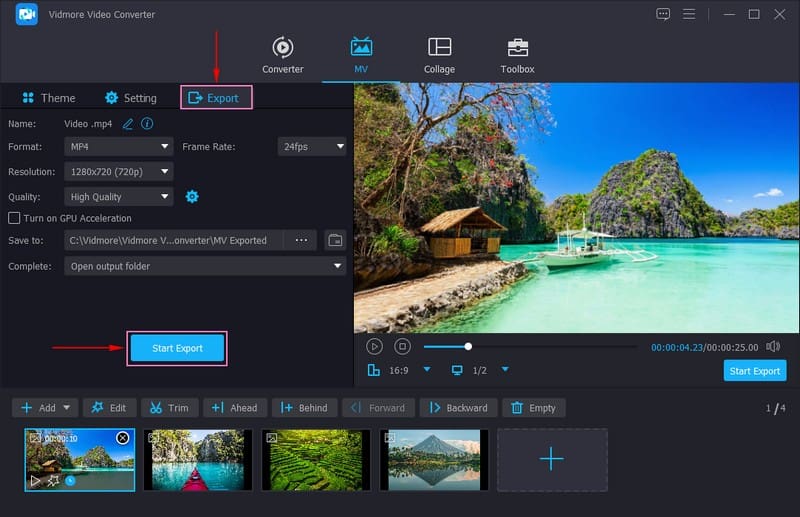The height and width of the screenshot is (517, 800).
Task: Select the rice terraces clip thumbnail
Action: coord(316,460)
